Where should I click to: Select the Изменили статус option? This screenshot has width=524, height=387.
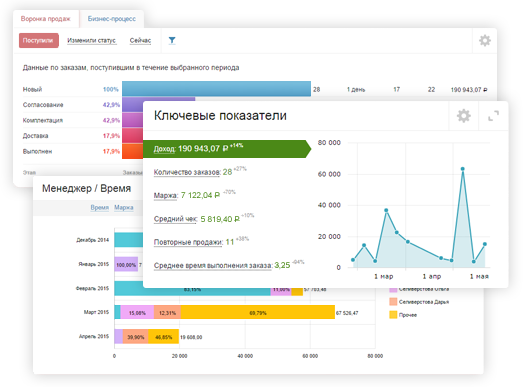[x=92, y=40]
